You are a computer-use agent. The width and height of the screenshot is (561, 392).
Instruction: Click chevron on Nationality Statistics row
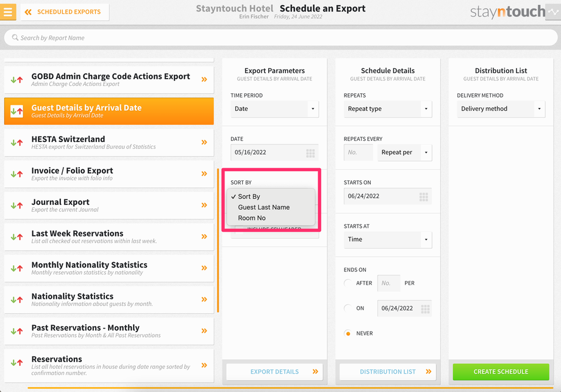[204, 299]
